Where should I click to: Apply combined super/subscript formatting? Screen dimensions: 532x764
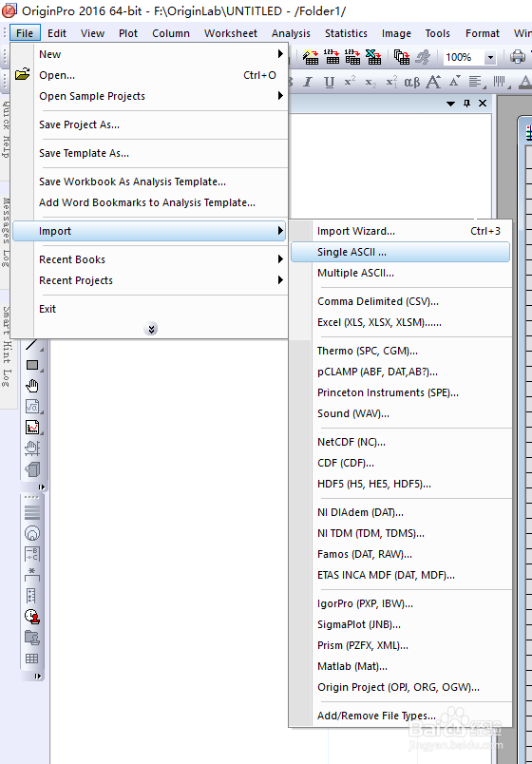tap(391, 82)
